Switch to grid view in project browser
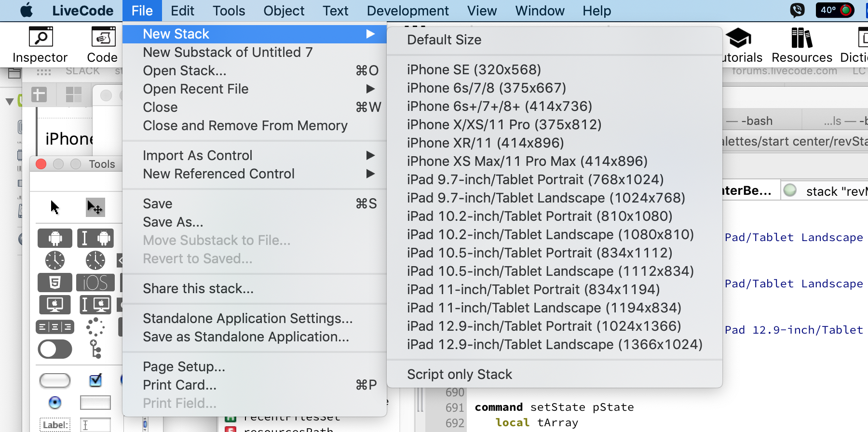 (74, 94)
